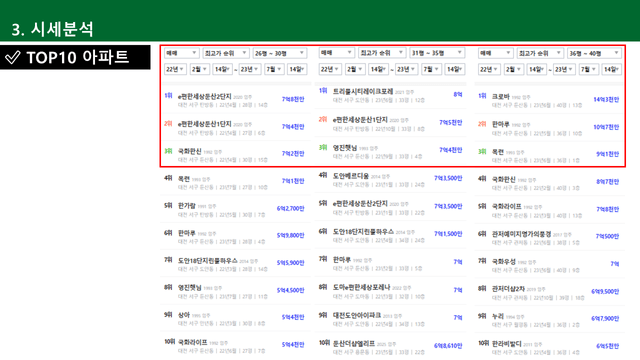Image resolution: width=640 pixels, height=360 pixels.
Task: Open the 2월 start month dropdown in 31평~35평 panel
Action: 354,69
